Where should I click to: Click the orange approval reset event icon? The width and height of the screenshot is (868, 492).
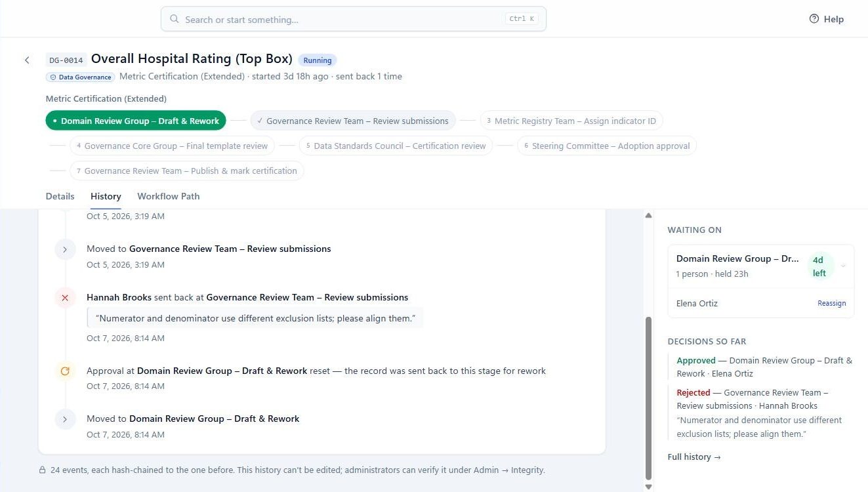(65, 371)
